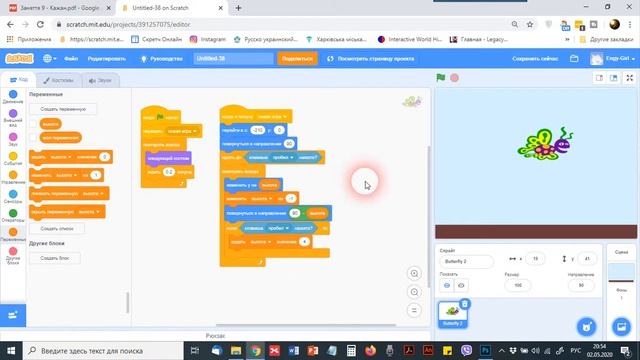Delete the Butterfly 2 sprite with trash icon
Viewport: 640px width, 360px height.
(464, 304)
